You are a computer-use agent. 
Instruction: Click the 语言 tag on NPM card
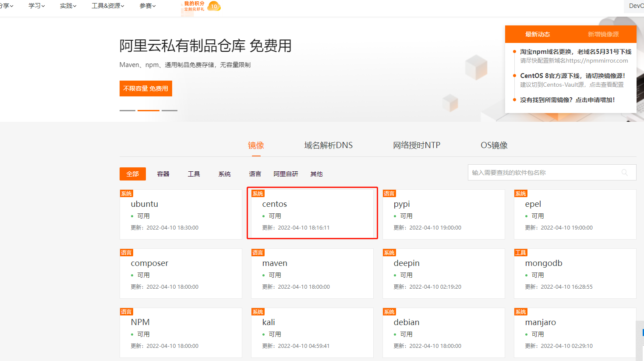[127, 312]
